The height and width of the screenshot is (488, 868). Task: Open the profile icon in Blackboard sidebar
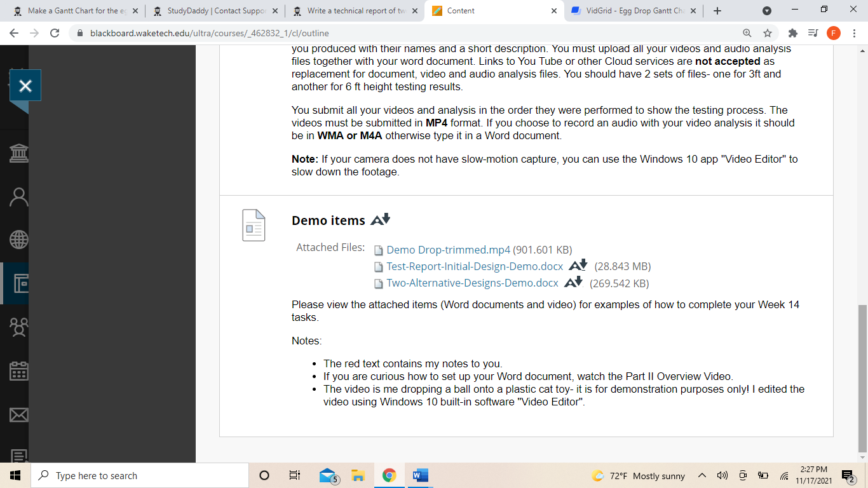click(x=19, y=197)
